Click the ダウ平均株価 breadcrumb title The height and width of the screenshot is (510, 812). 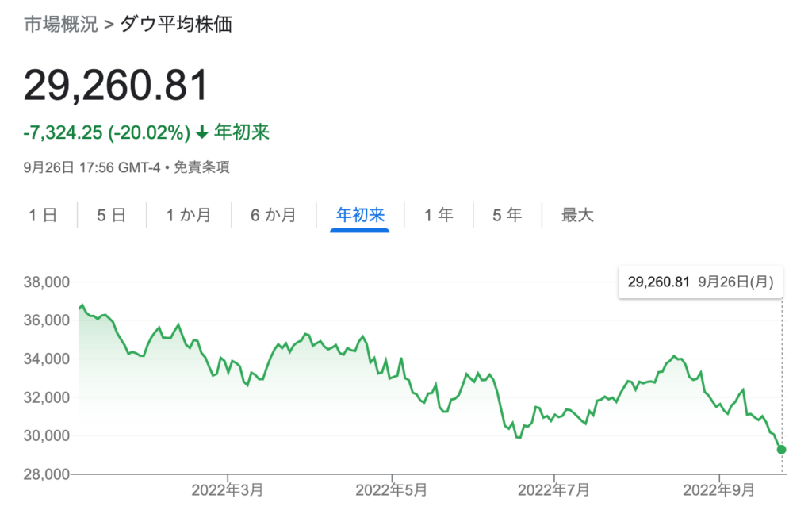[x=176, y=24]
